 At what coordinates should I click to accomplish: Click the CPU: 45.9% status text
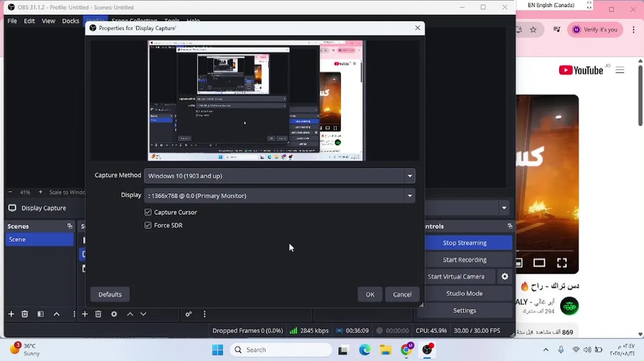431,330
